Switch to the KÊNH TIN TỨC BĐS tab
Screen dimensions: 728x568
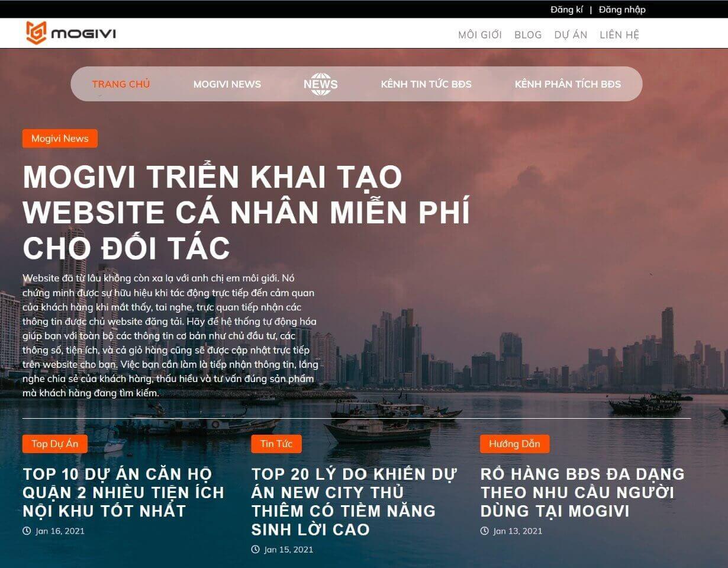point(426,84)
